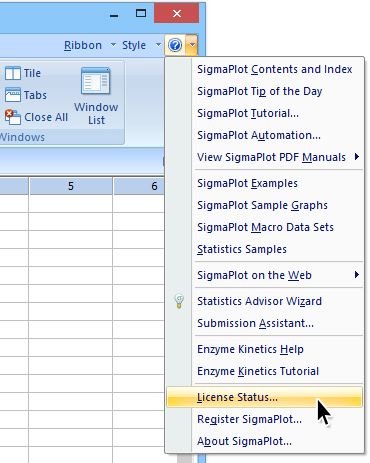Viewport: 370px width, 463px height.
Task: Open the Help dropdown arrow beside question mark
Action: [192, 45]
